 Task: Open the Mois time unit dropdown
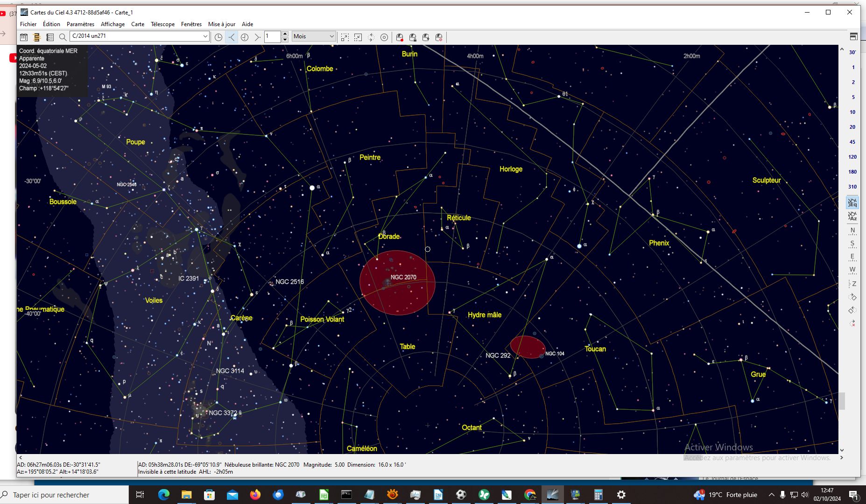click(331, 36)
